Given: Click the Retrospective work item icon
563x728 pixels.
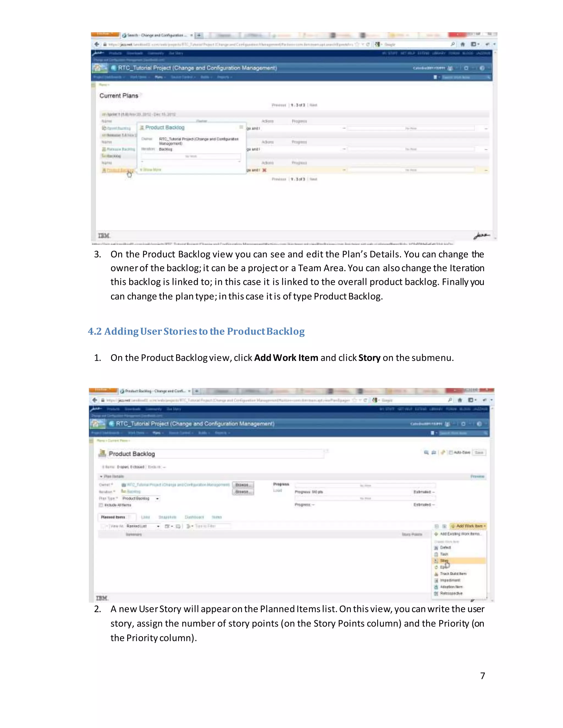Looking at the screenshot, I should (436, 594).
